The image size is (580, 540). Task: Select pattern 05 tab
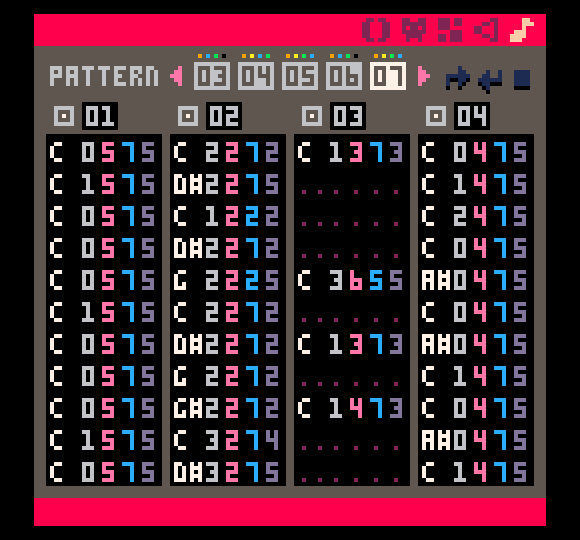coord(300,76)
